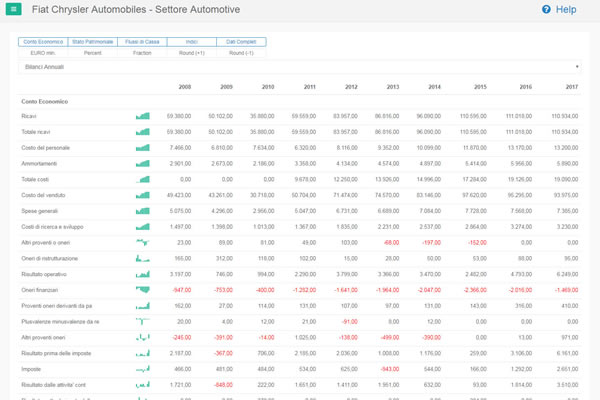Viewport: 600px width, 400px height.
Task: Open Risultato prima delle imposte sparkline
Action: 143,353
